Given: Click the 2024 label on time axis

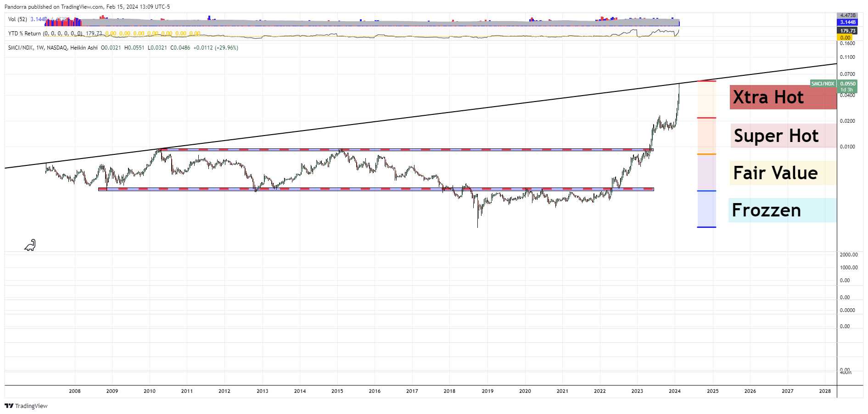Looking at the screenshot, I should pyautogui.click(x=675, y=391).
